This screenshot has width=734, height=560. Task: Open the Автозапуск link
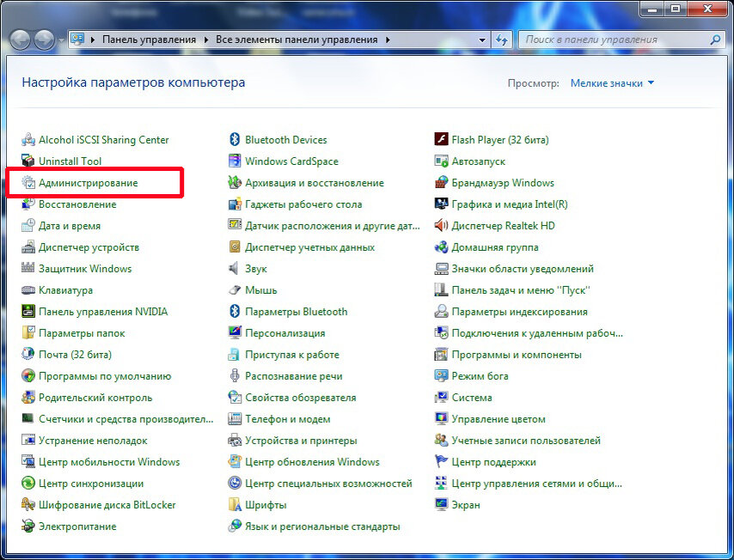tap(479, 161)
